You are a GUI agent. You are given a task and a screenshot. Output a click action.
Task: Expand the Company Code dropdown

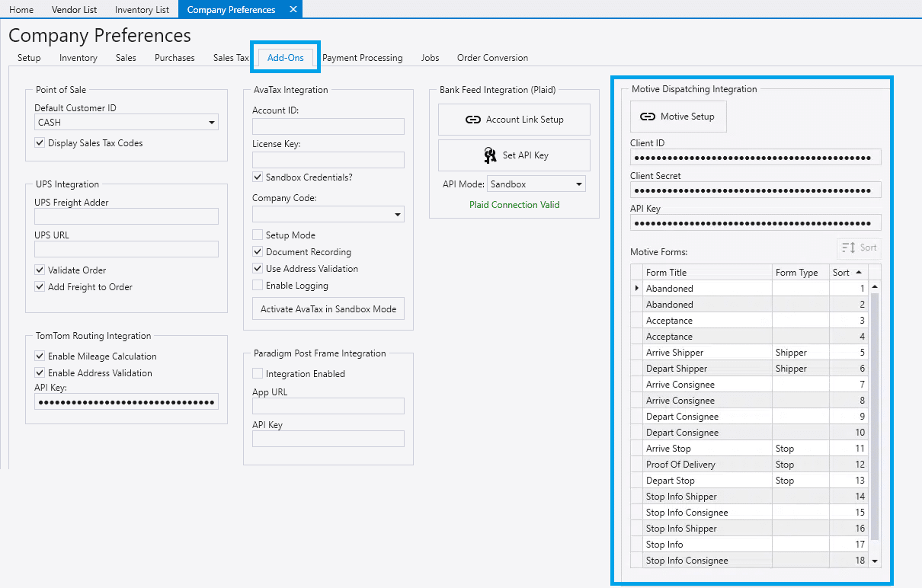pyautogui.click(x=397, y=215)
